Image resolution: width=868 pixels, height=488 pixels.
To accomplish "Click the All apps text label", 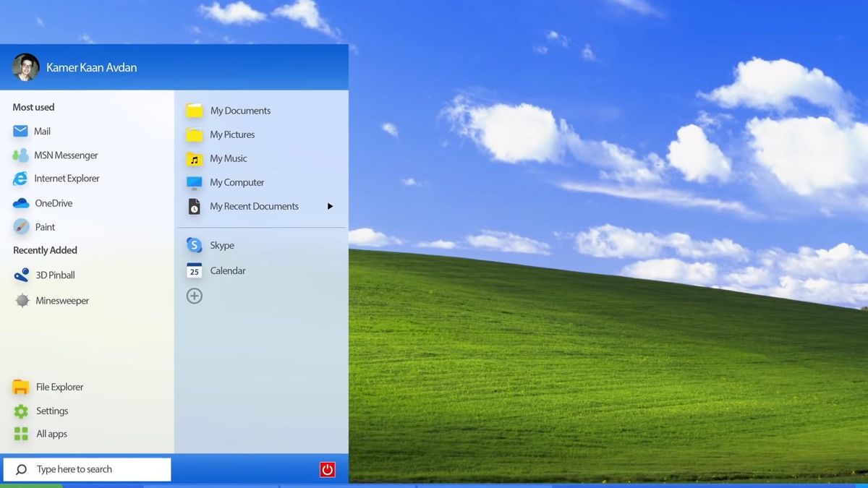I will coord(51,434).
